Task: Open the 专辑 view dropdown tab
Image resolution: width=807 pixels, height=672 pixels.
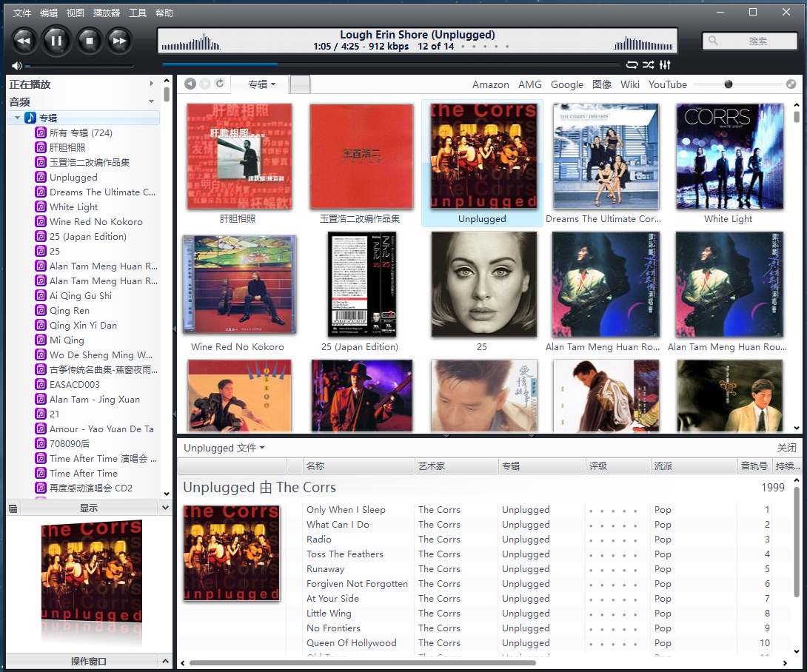Action: pyautogui.click(x=261, y=84)
